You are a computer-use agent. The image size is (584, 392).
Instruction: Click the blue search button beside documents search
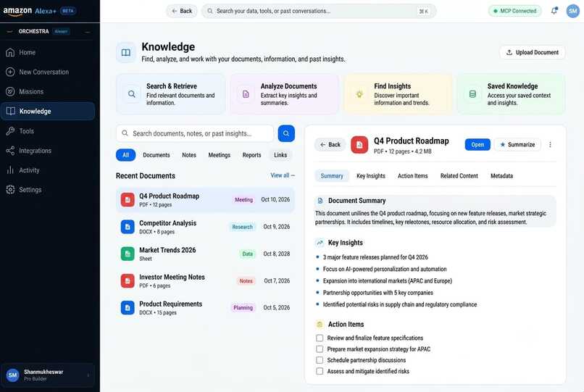(x=286, y=133)
